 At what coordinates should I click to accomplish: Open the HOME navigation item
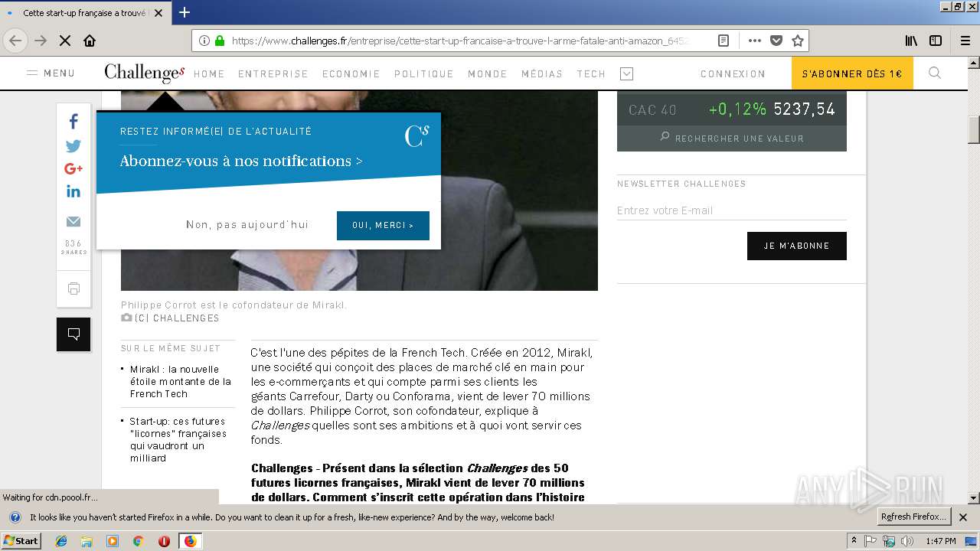click(209, 74)
